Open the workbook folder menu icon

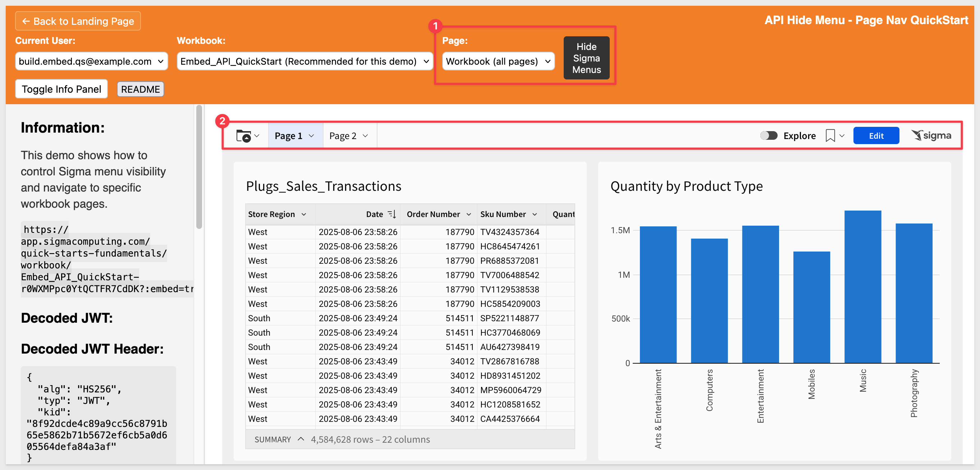coord(243,136)
